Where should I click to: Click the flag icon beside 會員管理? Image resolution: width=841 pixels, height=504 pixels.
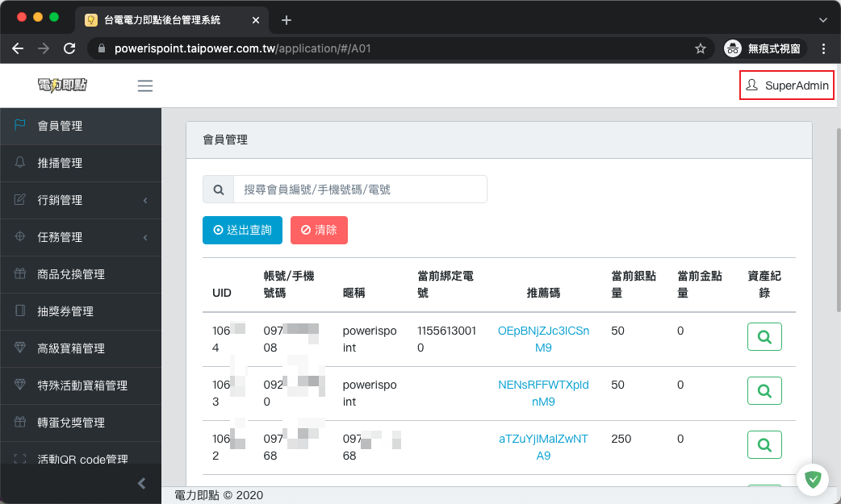coord(20,125)
